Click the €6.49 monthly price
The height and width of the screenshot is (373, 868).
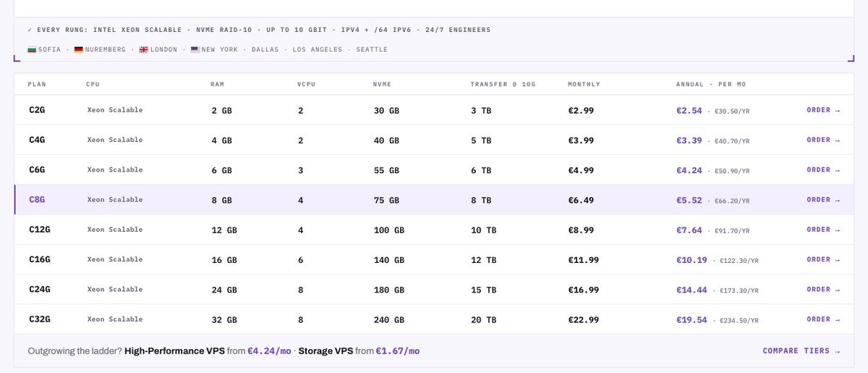click(582, 200)
